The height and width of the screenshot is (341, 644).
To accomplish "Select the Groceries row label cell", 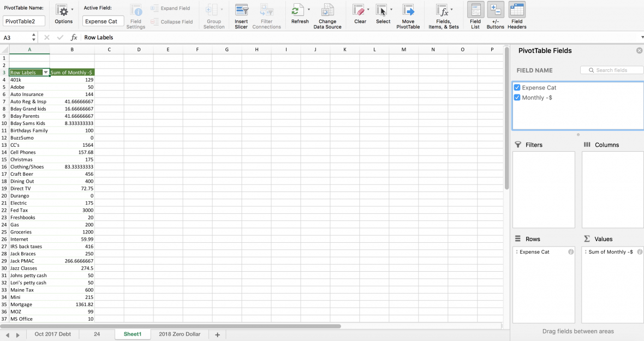I will (29, 232).
